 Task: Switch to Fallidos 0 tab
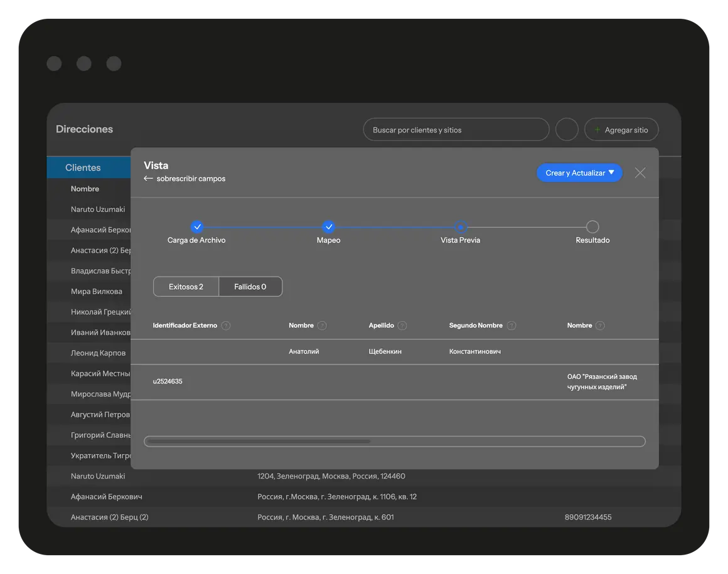[x=250, y=287]
